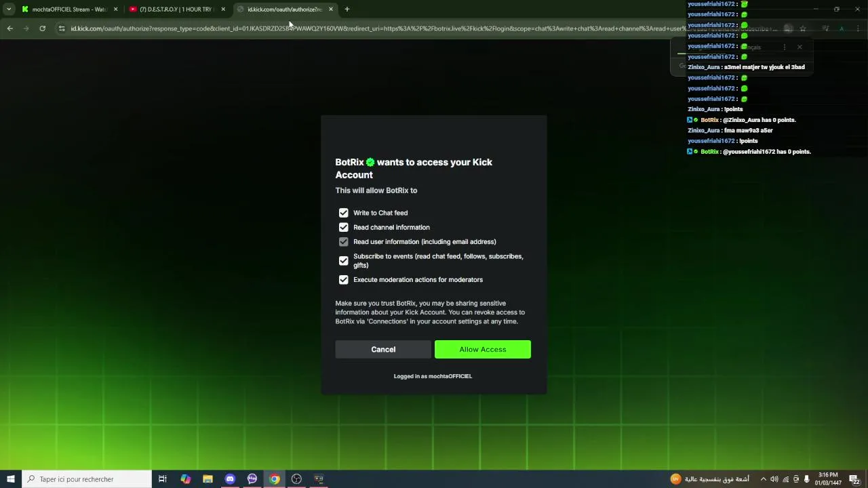Open Discord from the taskbar
Viewport: 868px width, 488px height.
230,479
